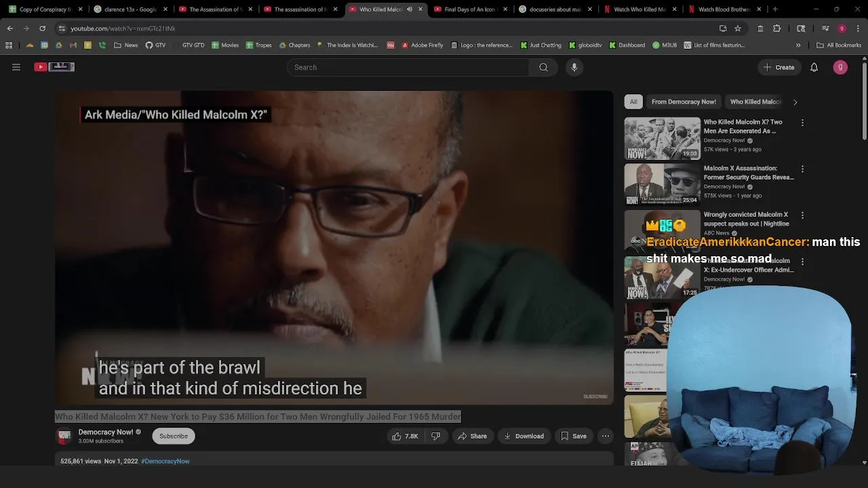This screenshot has width=868, height=488.
Task: Open the All Bookmarks folder
Action: pyautogui.click(x=839, y=45)
